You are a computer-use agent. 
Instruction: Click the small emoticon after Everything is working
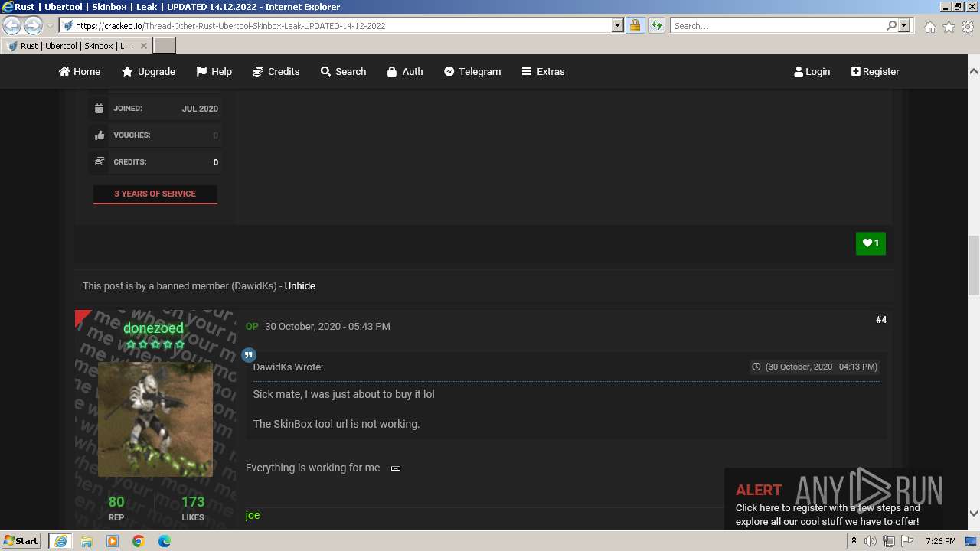396,468
